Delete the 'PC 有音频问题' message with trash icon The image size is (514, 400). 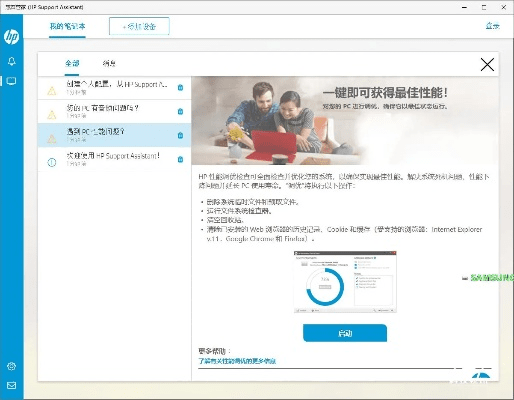tap(180, 111)
